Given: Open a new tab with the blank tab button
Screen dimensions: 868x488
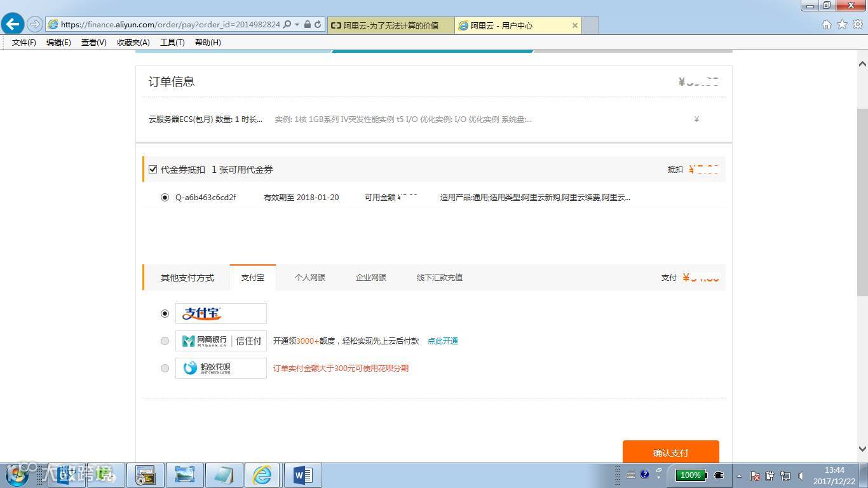Looking at the screenshot, I should click(x=590, y=25).
